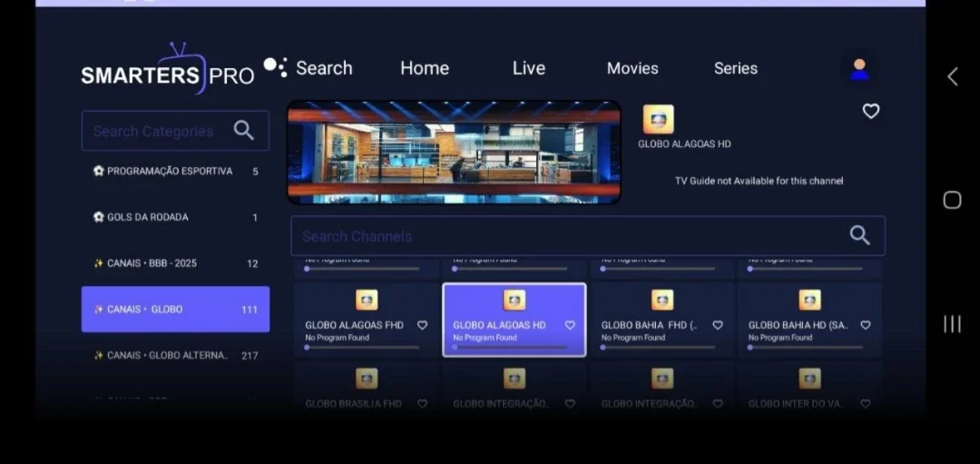Click the channel search magnifier icon
Image resolution: width=980 pixels, height=464 pixels.
(859, 235)
